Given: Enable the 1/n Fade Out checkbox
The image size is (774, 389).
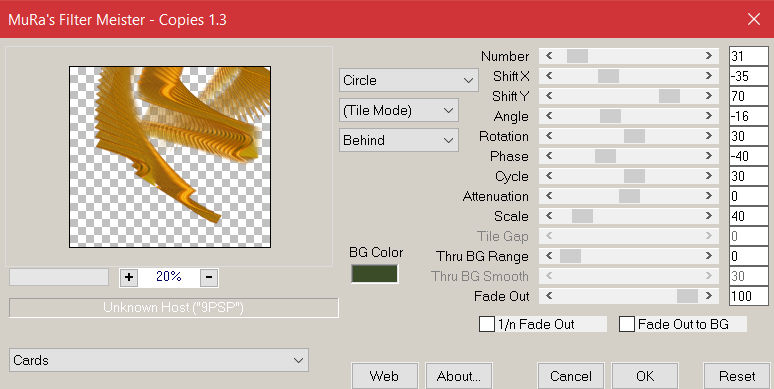Looking at the screenshot, I should (x=487, y=324).
